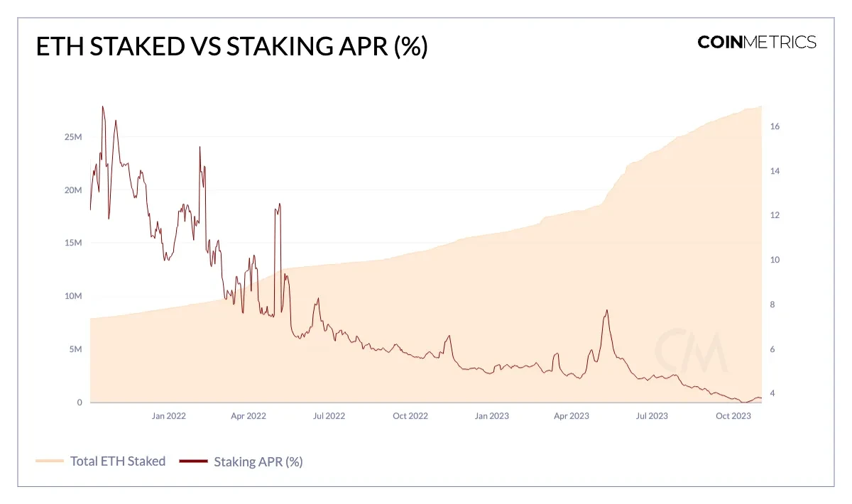Click the dark red Staking APR legend swatch

pos(193,461)
